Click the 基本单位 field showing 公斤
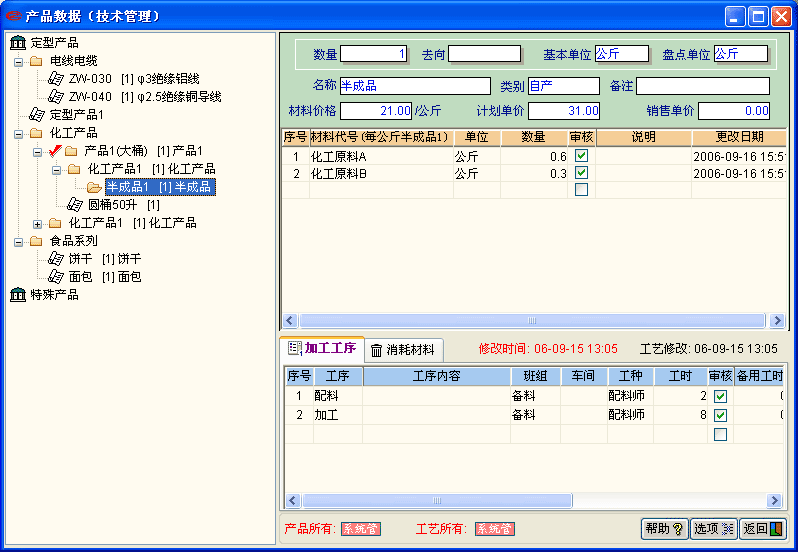This screenshot has width=798, height=552. [x=622, y=54]
